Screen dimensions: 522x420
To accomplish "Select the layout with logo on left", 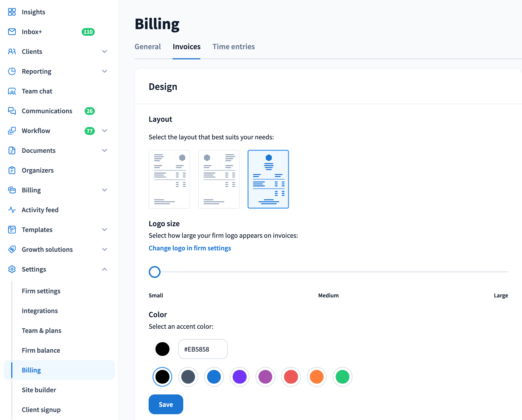I will pos(219,179).
